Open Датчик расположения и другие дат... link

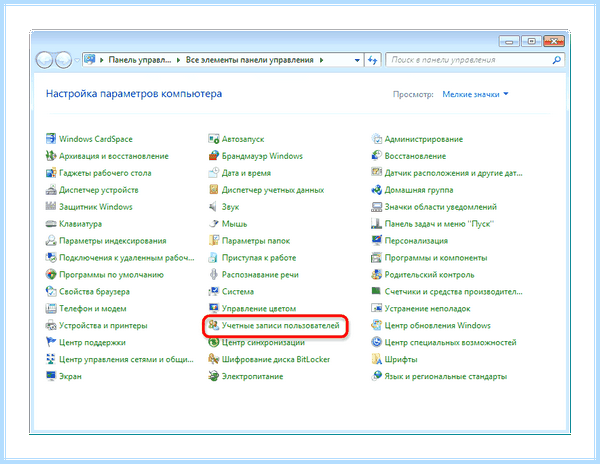[x=453, y=173]
